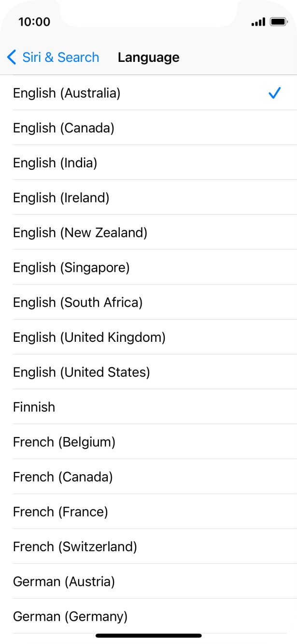Viewport: 297px width, 644px height.
Task: Choose English (Ireland)
Action: click(x=60, y=197)
